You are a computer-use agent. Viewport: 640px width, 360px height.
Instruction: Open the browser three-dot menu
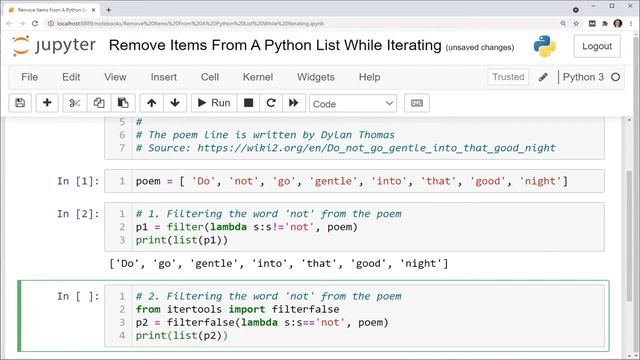click(631, 24)
